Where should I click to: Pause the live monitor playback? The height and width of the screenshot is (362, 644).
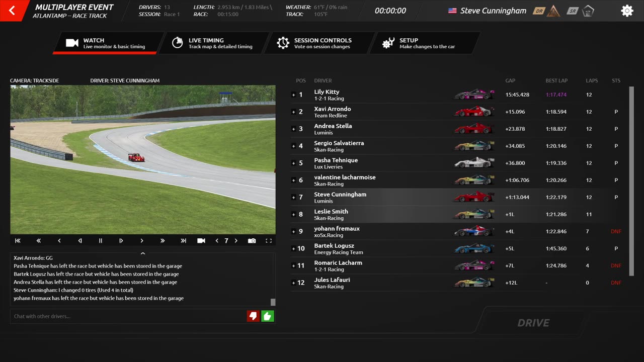[x=100, y=241]
